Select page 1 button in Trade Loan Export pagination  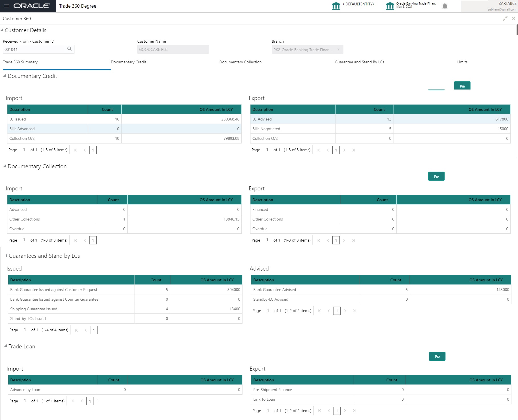coord(337,411)
